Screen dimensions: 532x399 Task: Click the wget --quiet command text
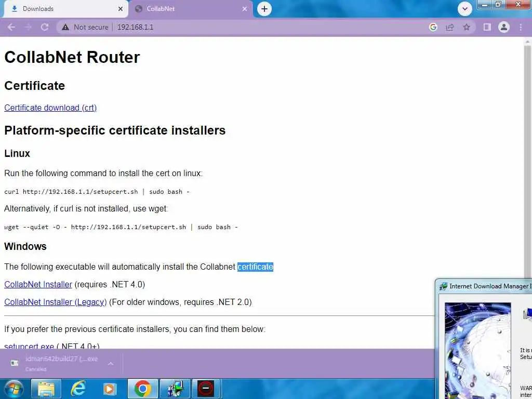click(121, 227)
